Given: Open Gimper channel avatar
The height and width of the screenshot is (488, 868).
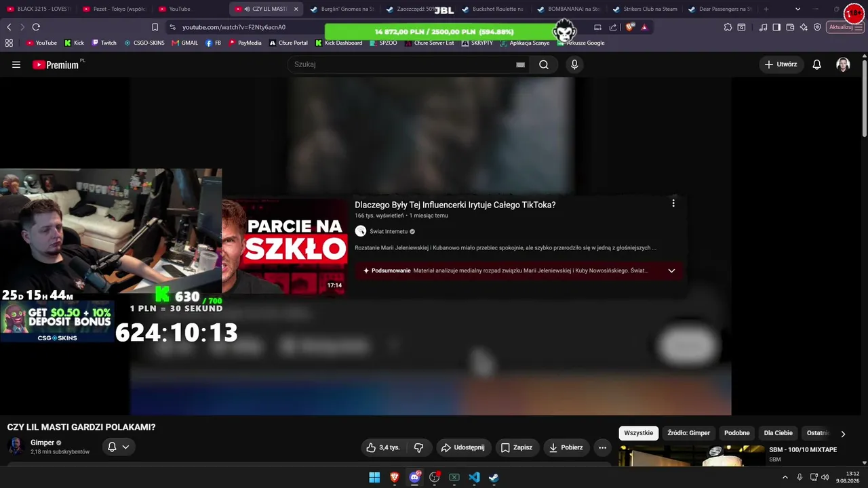Looking at the screenshot, I should pyautogui.click(x=16, y=446).
